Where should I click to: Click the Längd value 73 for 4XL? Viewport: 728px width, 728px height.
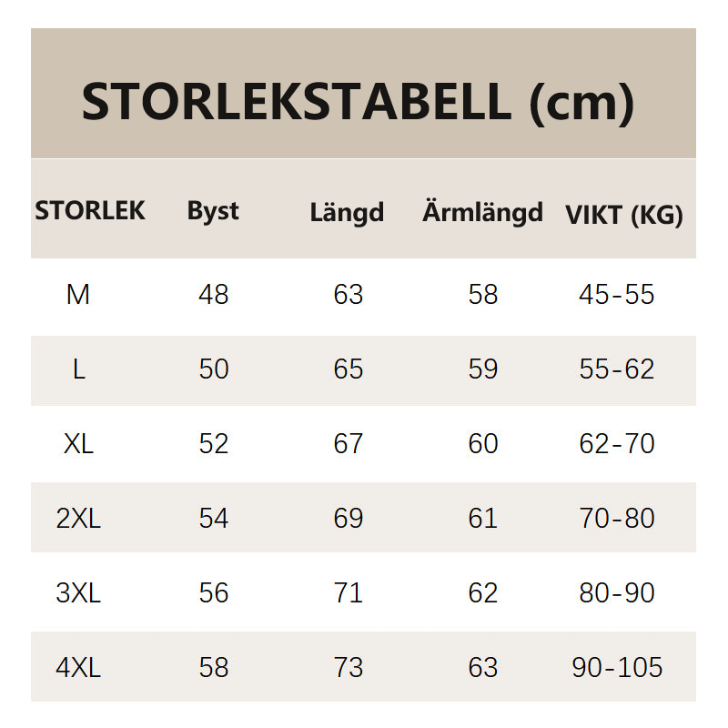(x=349, y=668)
